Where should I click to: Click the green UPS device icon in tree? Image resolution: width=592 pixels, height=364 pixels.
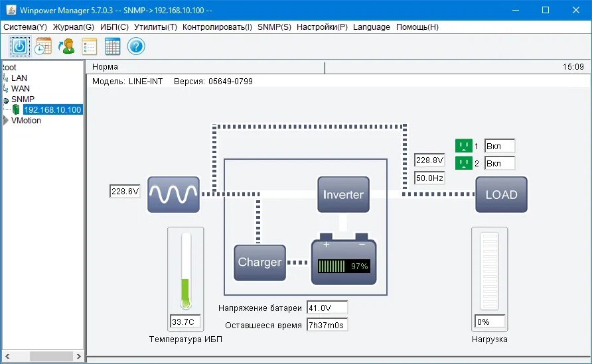[x=16, y=110]
